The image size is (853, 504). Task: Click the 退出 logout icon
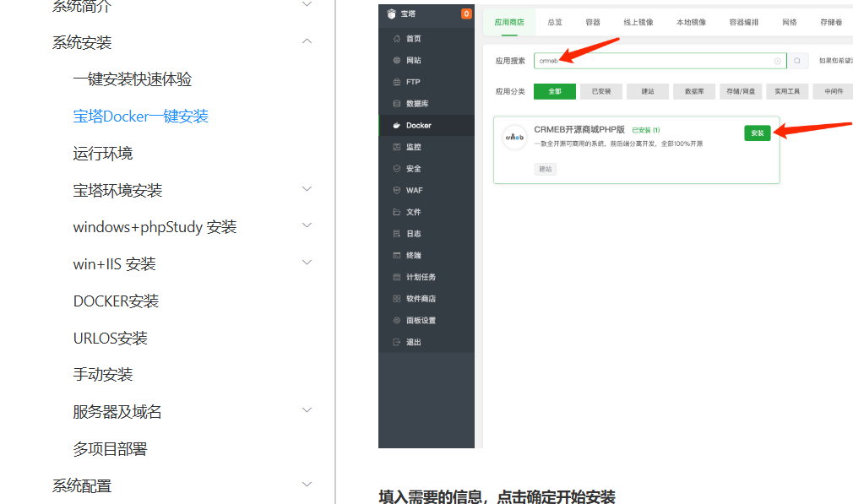(397, 342)
